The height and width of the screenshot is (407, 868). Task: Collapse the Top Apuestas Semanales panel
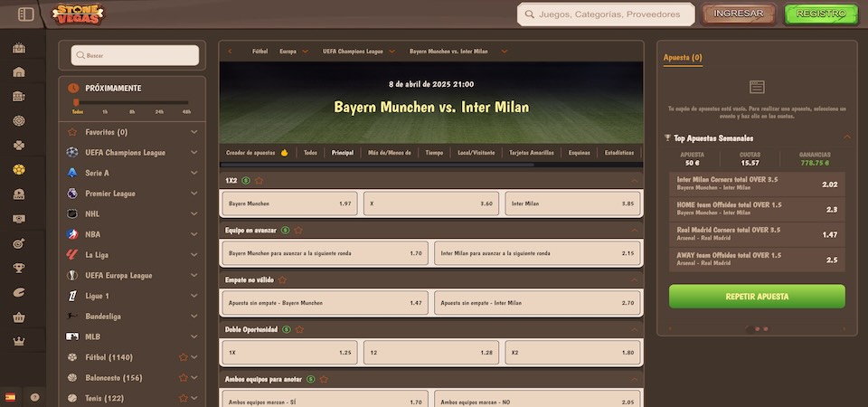coord(846,137)
